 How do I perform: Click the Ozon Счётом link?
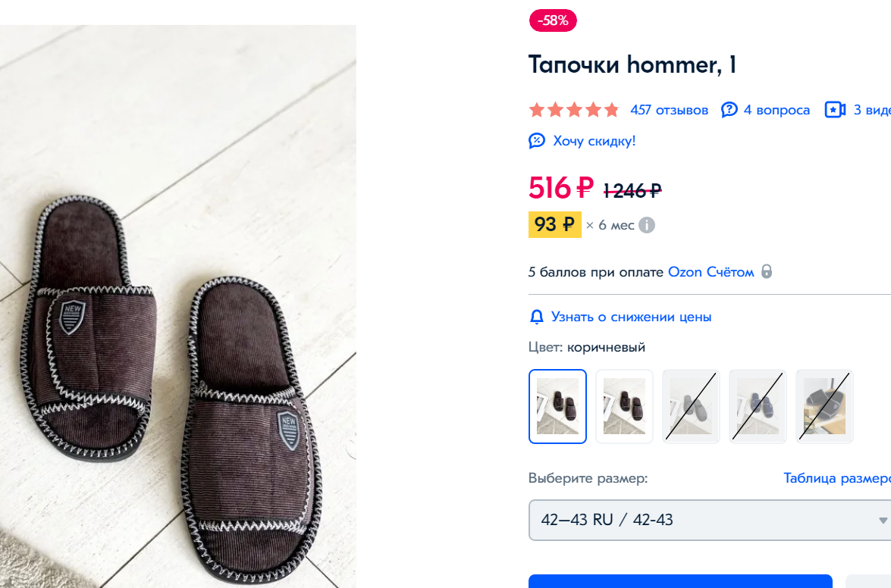coord(711,272)
